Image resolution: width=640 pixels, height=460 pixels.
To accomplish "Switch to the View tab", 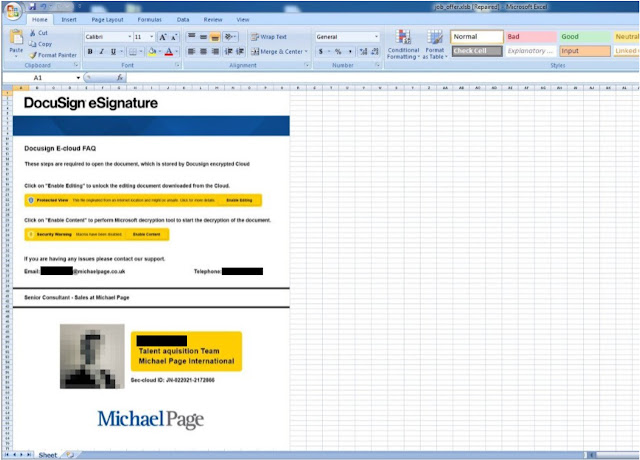I will [243, 20].
